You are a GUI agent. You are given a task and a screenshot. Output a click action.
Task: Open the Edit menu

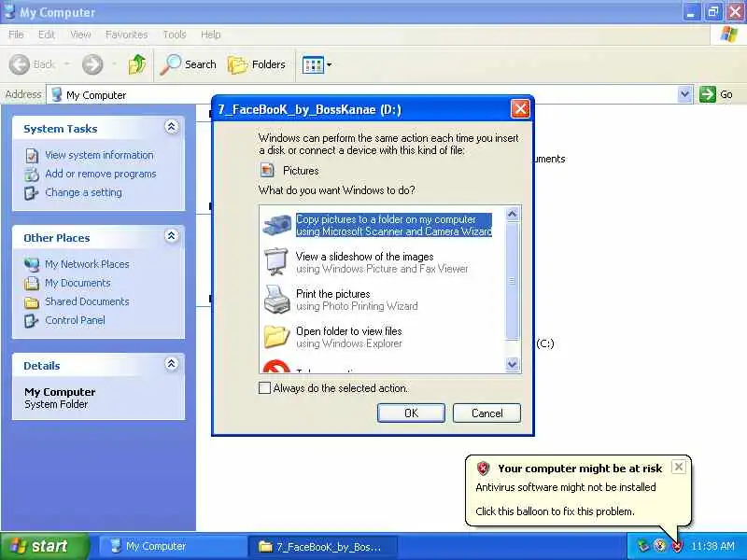[47, 35]
